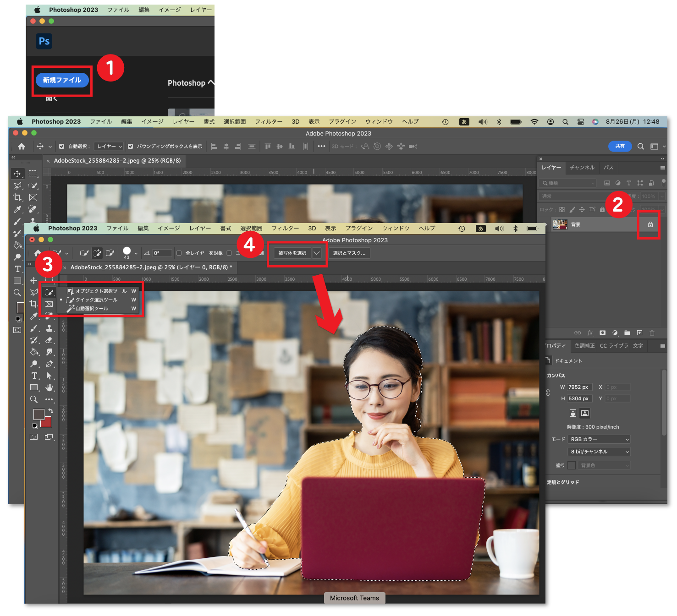Choose オブジェクト選択ツール from the flyout
This screenshot has height=616, width=677.
[x=101, y=291]
